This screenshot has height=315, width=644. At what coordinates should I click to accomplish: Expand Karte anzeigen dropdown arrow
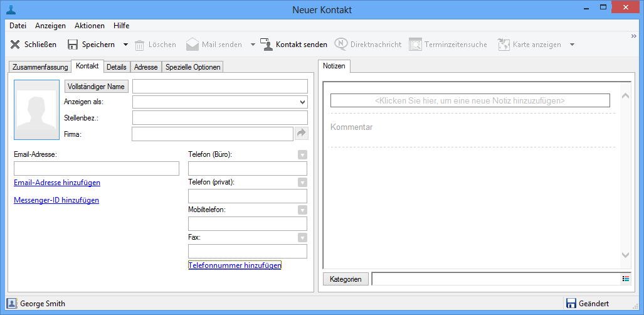click(572, 45)
